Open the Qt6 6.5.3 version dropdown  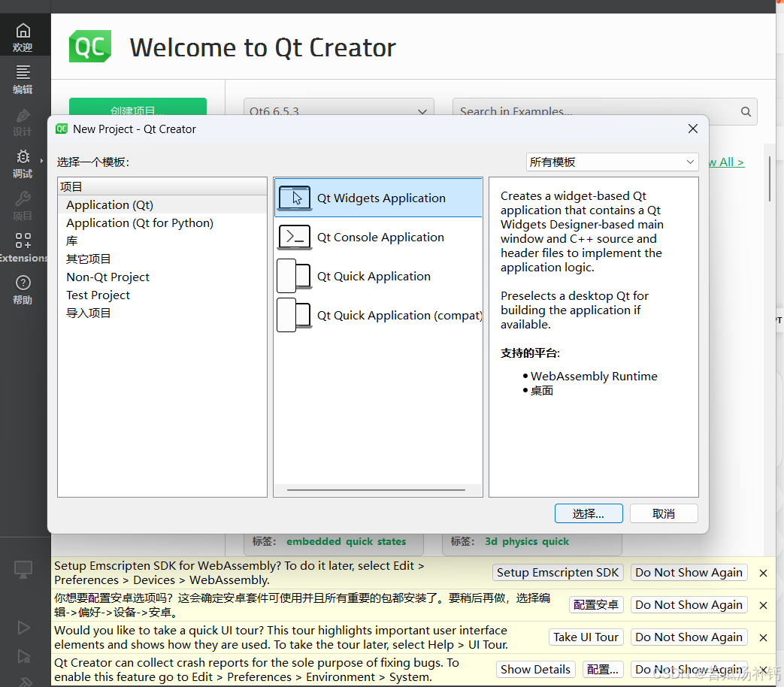tap(338, 111)
